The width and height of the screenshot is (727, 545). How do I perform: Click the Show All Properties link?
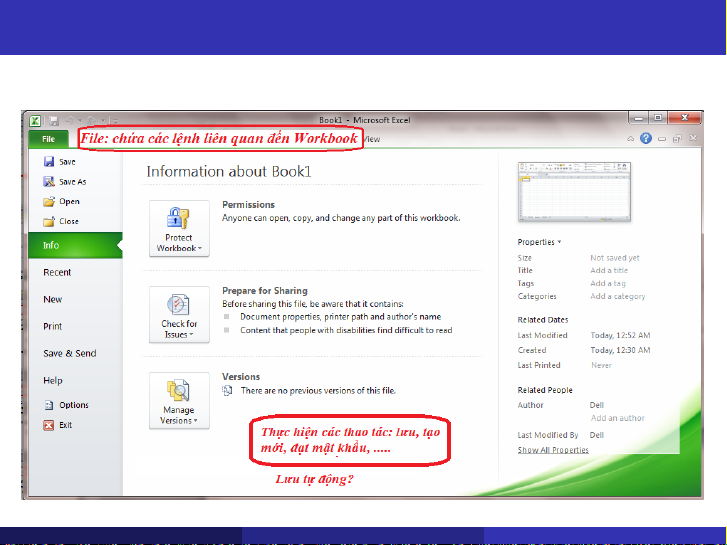(553, 450)
